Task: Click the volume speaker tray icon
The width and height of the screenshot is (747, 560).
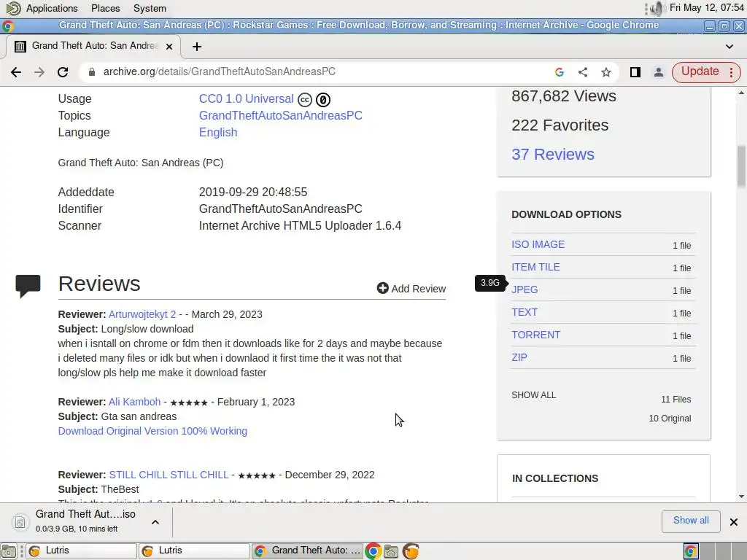Action: (657, 8)
